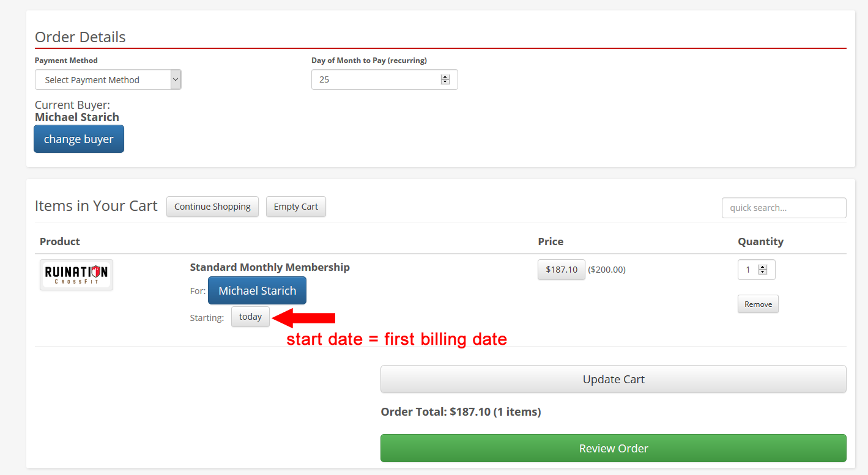The width and height of the screenshot is (868, 475).
Task: Change the member via Michael Starich button
Action: pyautogui.click(x=257, y=290)
